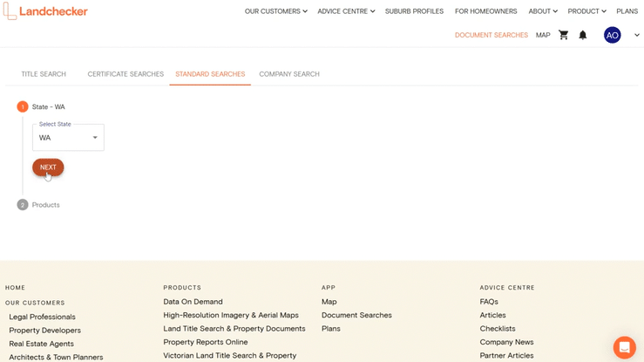Open the shopping cart icon

tap(564, 35)
